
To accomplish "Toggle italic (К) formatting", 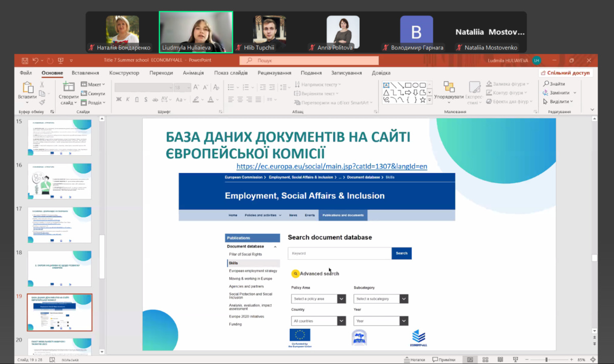I will [x=128, y=99].
